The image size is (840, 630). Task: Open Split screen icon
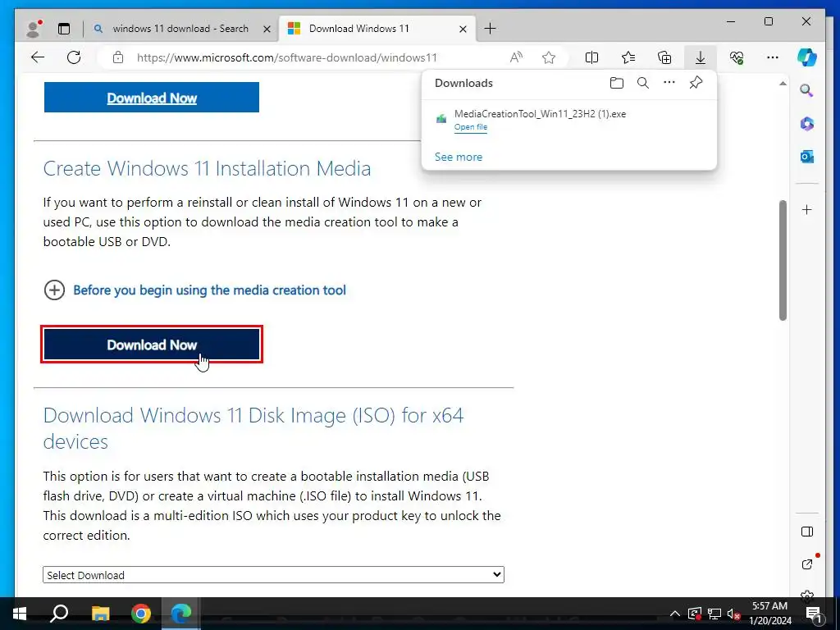tap(591, 57)
